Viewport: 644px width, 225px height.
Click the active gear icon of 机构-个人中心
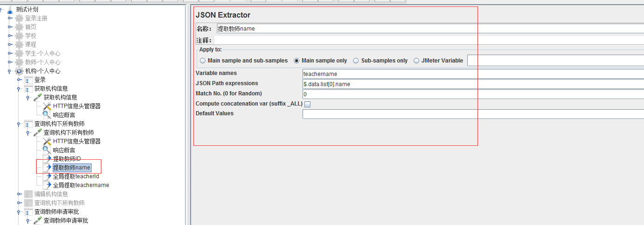click(x=19, y=71)
